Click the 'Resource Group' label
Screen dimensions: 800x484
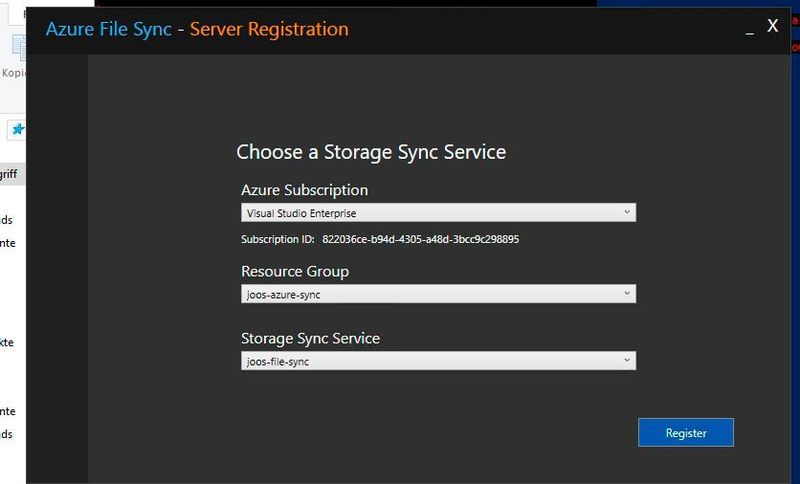point(295,271)
